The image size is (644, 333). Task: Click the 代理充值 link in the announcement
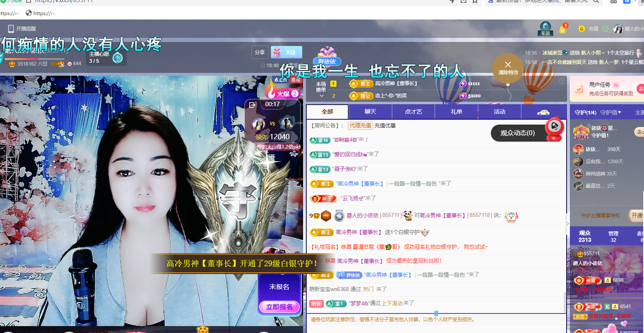pyautogui.click(x=360, y=125)
